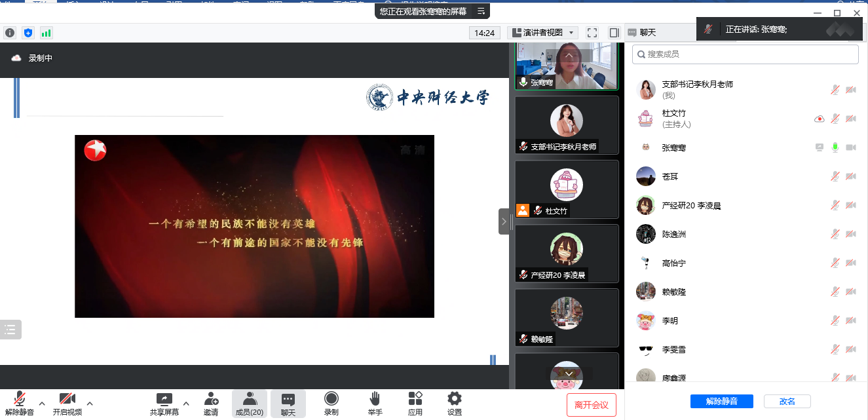Click the red 离开会议 button
This screenshot has height=420, width=868.
[592, 405]
